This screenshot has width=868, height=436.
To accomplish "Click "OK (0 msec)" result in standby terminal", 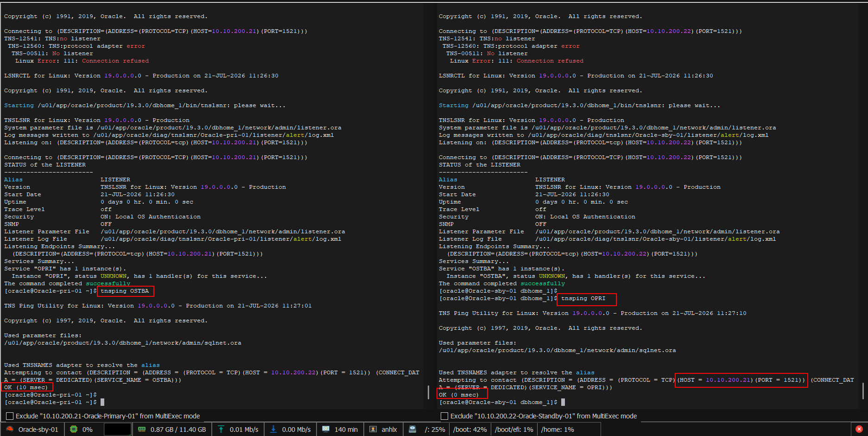I will coord(459,395).
